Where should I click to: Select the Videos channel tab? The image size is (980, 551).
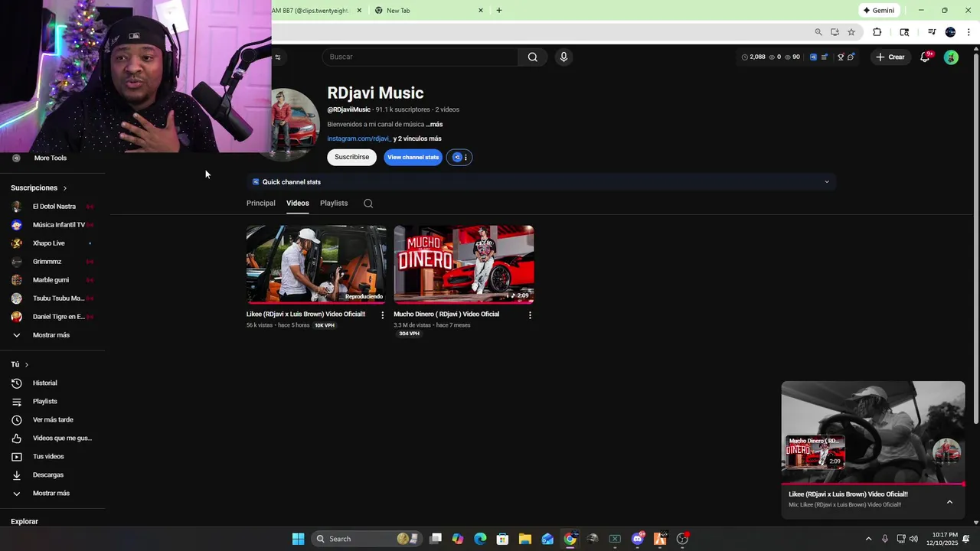(x=298, y=203)
